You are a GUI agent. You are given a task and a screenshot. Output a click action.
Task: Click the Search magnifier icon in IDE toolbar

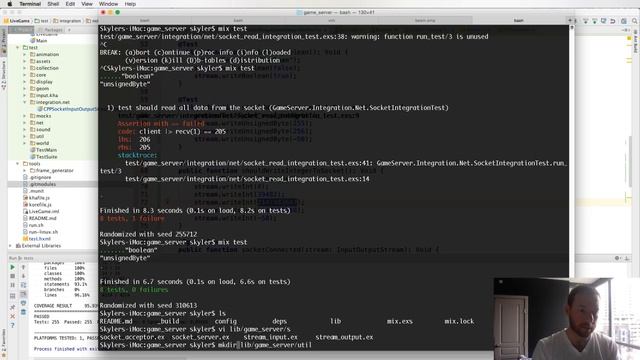pos(635,21)
